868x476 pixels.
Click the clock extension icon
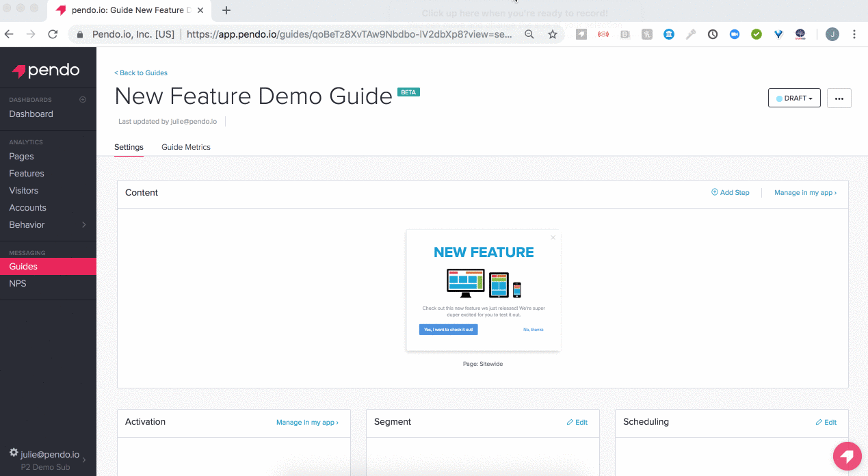[713, 34]
